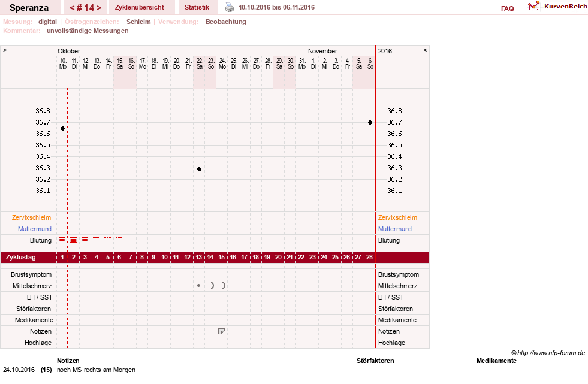Click Mittelschmerz bracket on cycle day 14

pyautogui.click(x=212, y=286)
